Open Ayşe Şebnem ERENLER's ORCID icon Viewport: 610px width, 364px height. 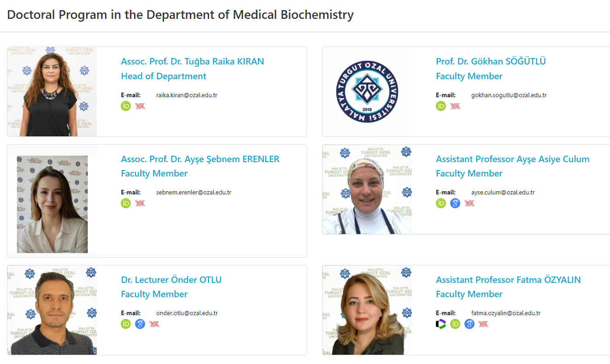point(126,203)
